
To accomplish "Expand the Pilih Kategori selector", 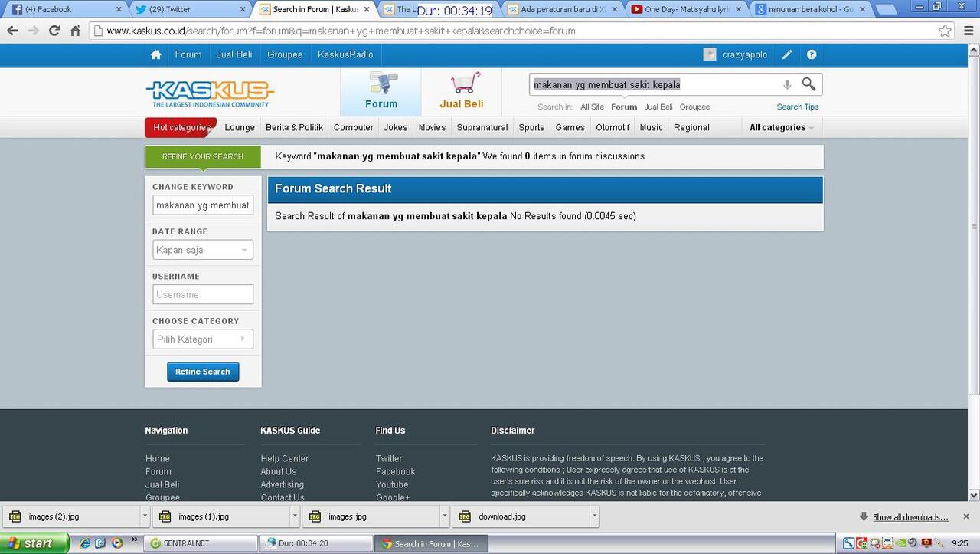I will coord(203,339).
